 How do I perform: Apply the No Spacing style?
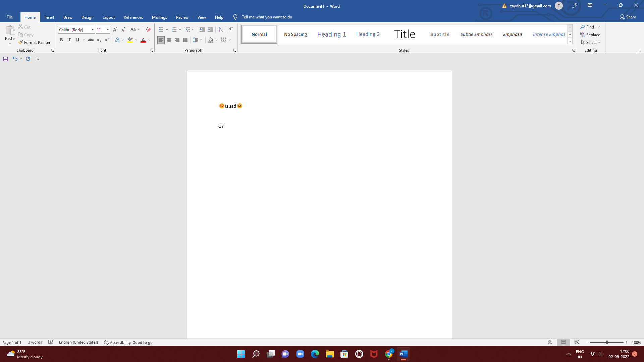pos(295,34)
